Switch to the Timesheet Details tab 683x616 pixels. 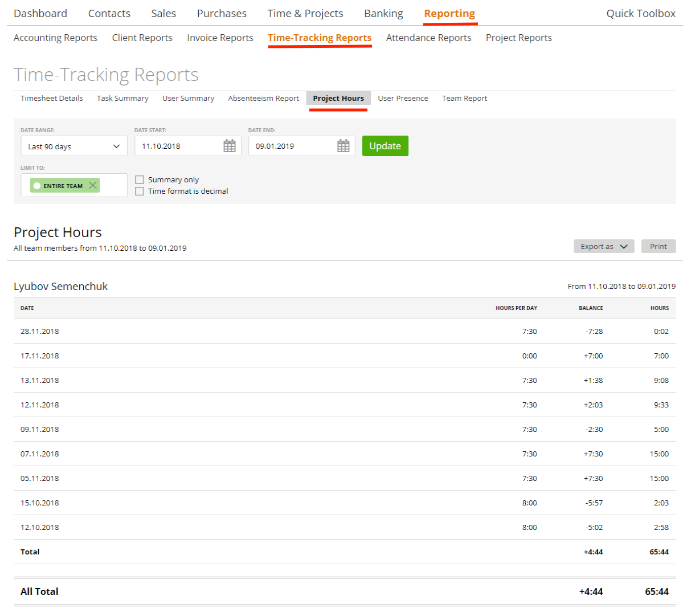coord(51,98)
